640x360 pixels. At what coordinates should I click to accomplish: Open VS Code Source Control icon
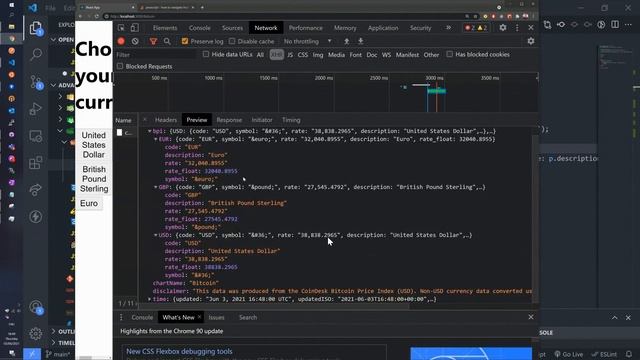tap(36, 82)
